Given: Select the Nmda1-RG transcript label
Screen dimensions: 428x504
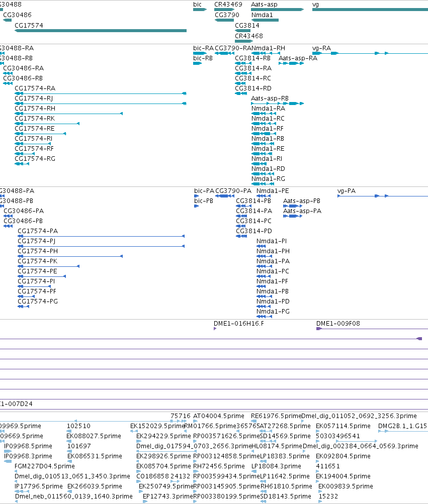Looking at the screenshot, I should click(268, 179).
